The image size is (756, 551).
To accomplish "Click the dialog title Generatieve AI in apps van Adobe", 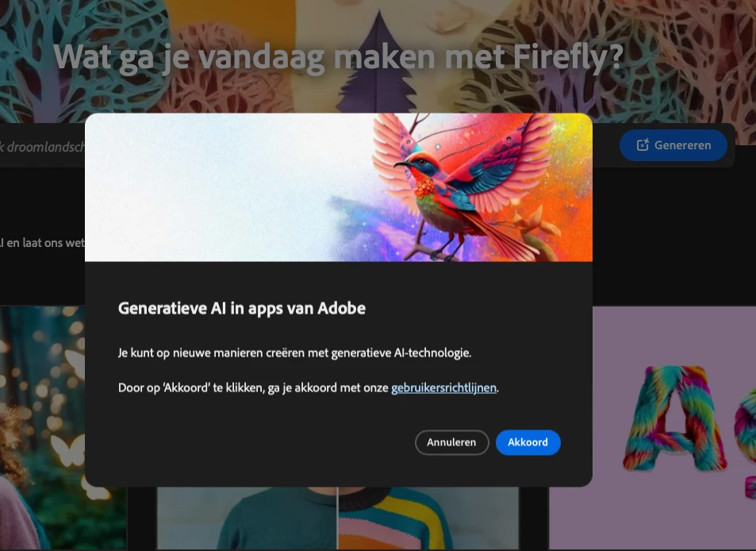I will click(241, 308).
